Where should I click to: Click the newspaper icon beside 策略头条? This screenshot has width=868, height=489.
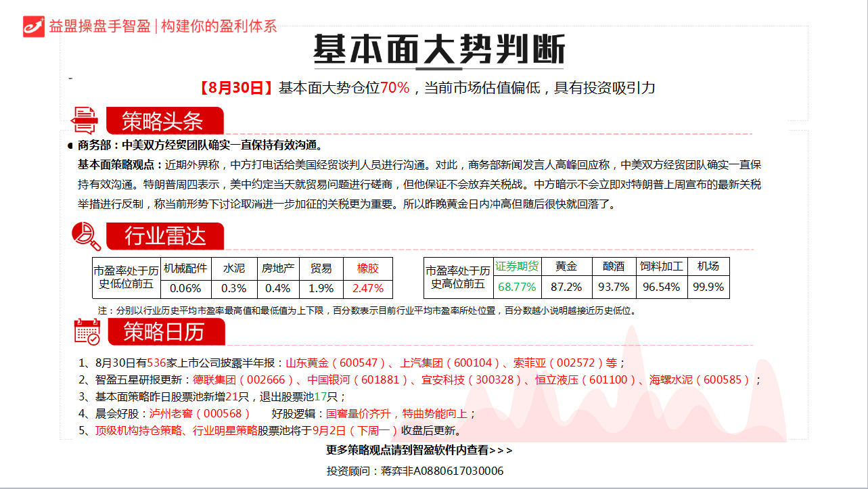click(x=85, y=120)
